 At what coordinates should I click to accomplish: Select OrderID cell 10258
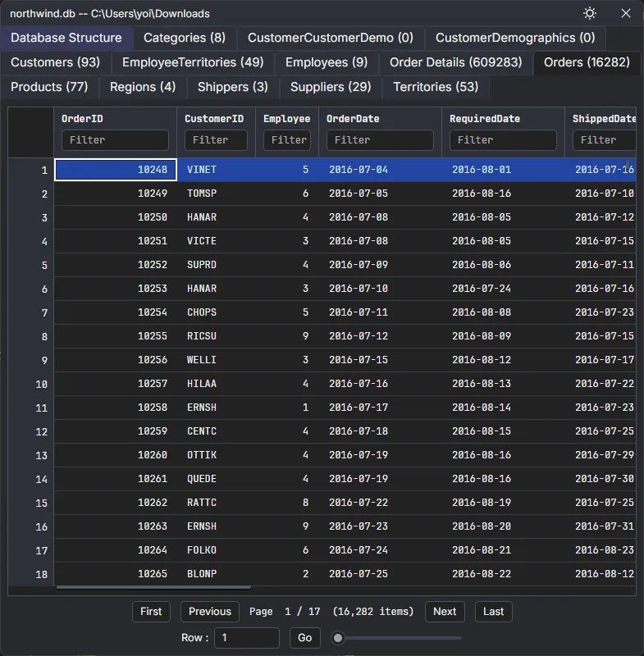[116, 408]
